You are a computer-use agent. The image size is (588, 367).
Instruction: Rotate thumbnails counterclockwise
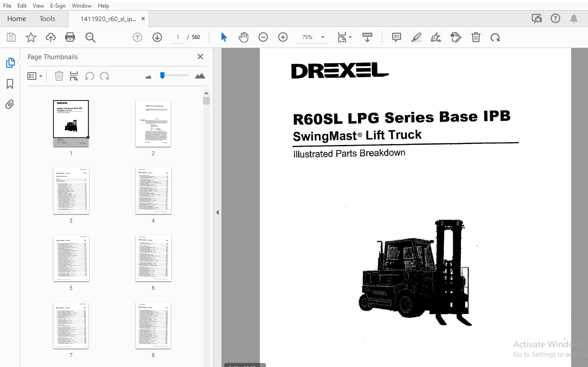click(89, 76)
